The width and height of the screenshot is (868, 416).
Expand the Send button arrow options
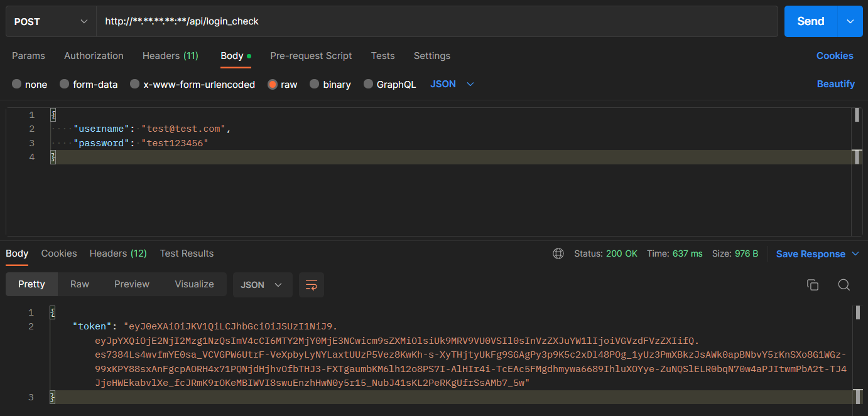pyautogui.click(x=850, y=21)
